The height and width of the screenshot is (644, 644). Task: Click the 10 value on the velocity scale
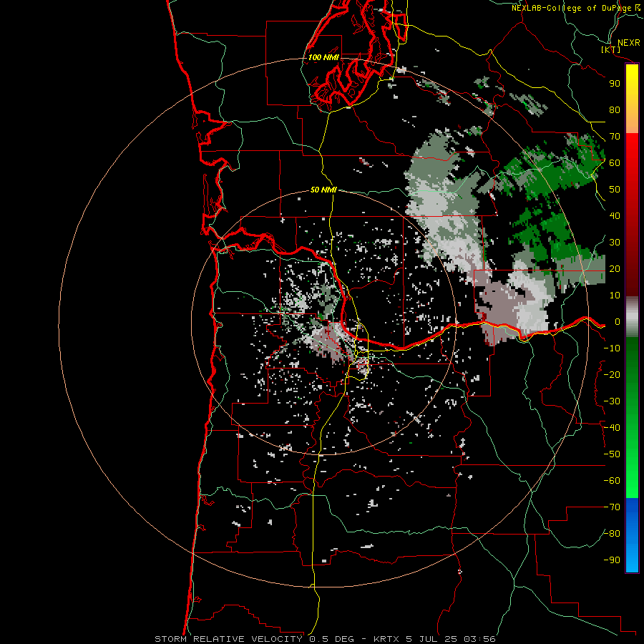tap(615, 296)
